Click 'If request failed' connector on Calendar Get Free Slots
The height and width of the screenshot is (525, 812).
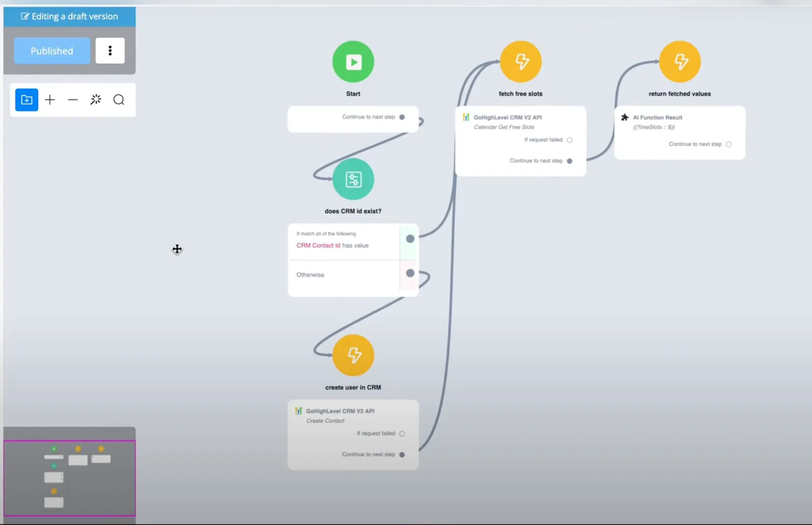point(569,140)
